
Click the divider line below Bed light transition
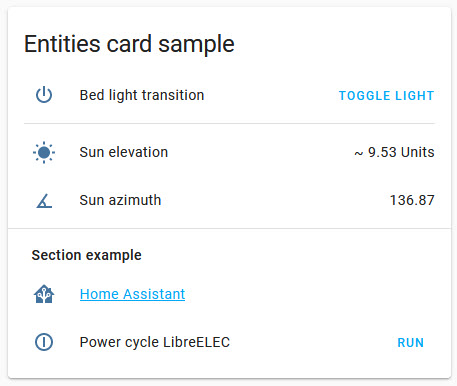(229, 123)
